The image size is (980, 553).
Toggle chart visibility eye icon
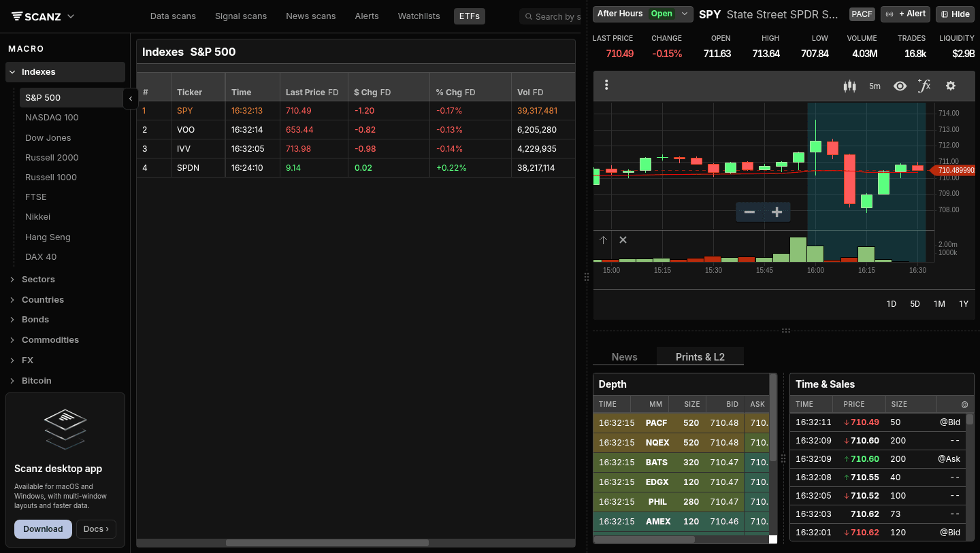click(x=900, y=86)
